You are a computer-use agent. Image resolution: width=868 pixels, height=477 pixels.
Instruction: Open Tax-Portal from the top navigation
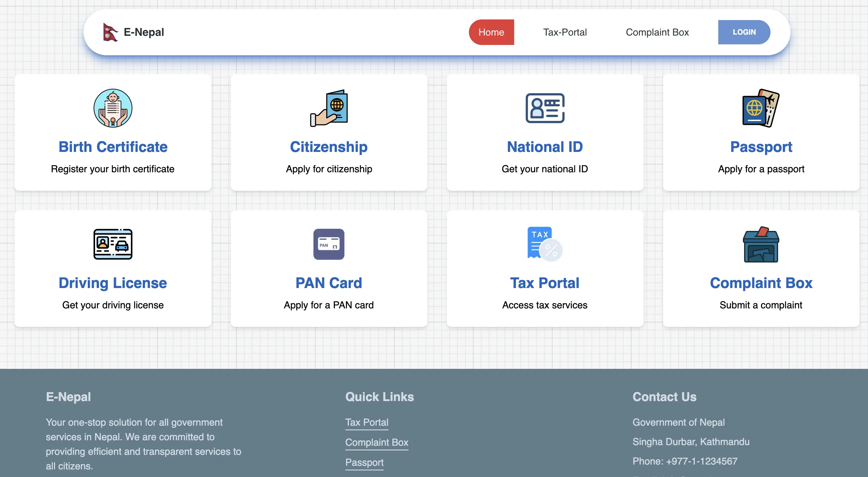565,33
